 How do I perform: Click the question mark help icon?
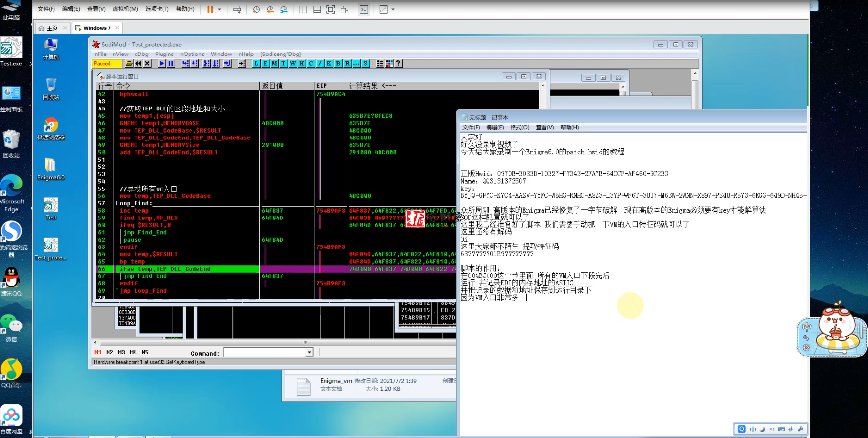click(398, 63)
